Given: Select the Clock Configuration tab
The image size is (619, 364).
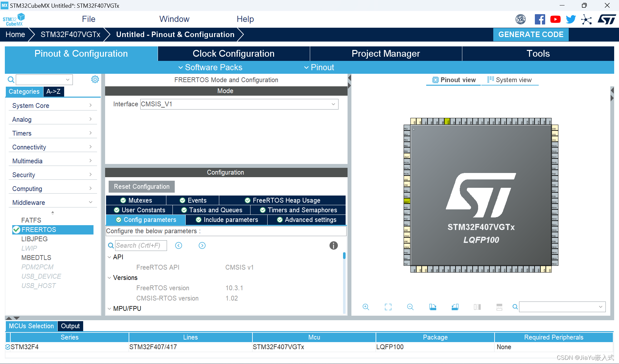Looking at the screenshot, I should tap(234, 53).
